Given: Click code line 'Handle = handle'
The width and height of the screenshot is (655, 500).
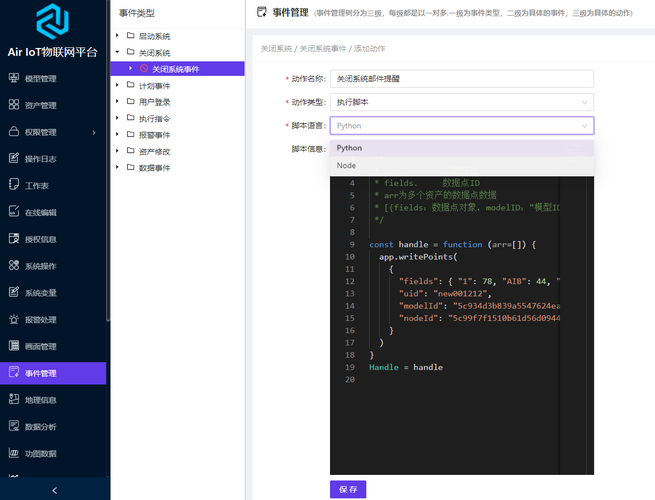Looking at the screenshot, I should [x=406, y=367].
